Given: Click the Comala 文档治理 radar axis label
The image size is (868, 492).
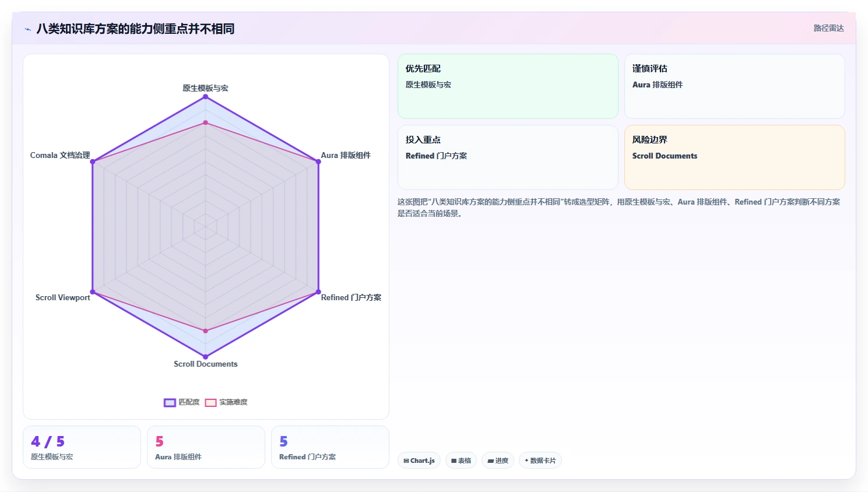Looking at the screenshot, I should pos(60,155).
